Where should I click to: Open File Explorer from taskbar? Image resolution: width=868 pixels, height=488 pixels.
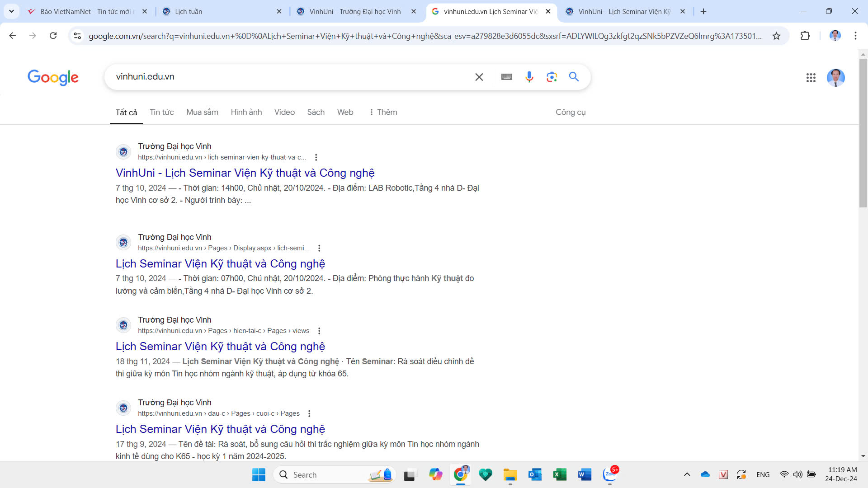pyautogui.click(x=510, y=475)
